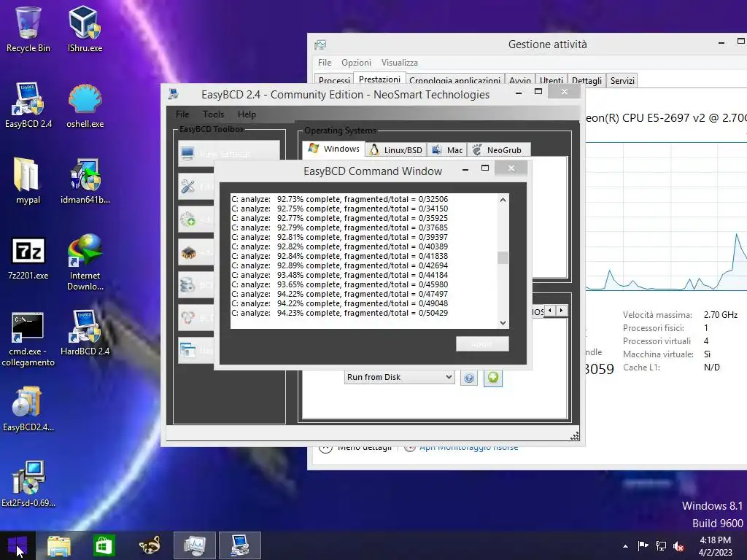
Task: Click the green add entry plus icon
Action: click(x=493, y=378)
